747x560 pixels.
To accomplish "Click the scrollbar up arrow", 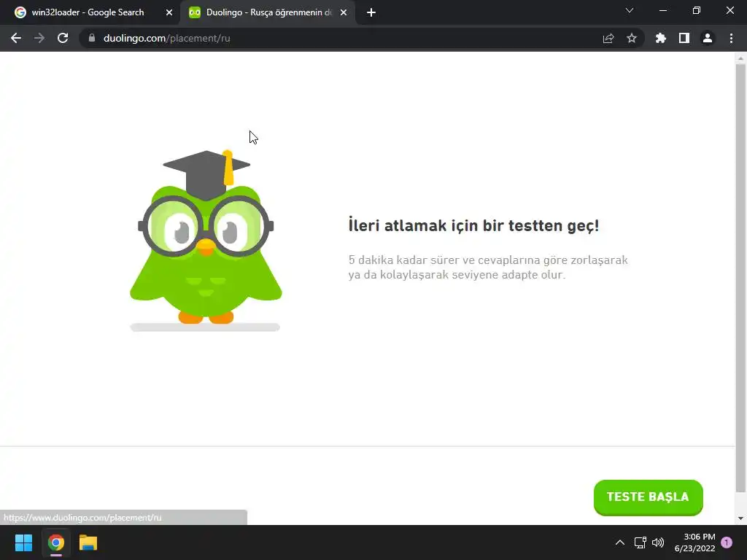I will coord(740,58).
